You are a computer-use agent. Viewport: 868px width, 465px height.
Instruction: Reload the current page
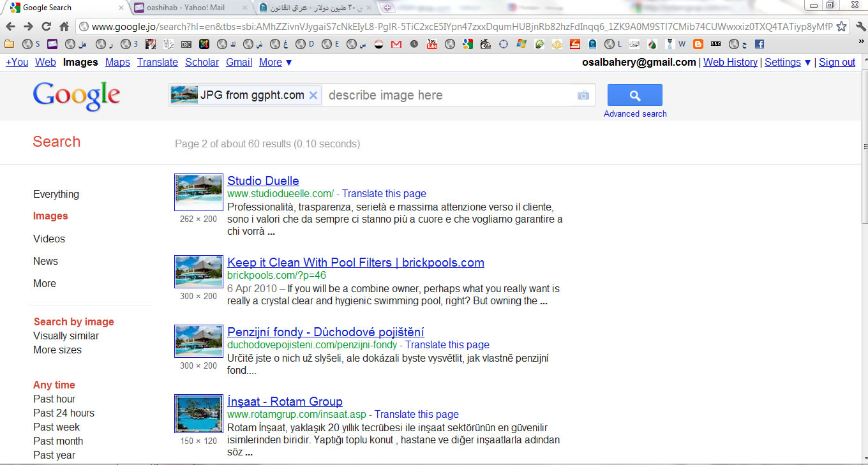click(46, 26)
